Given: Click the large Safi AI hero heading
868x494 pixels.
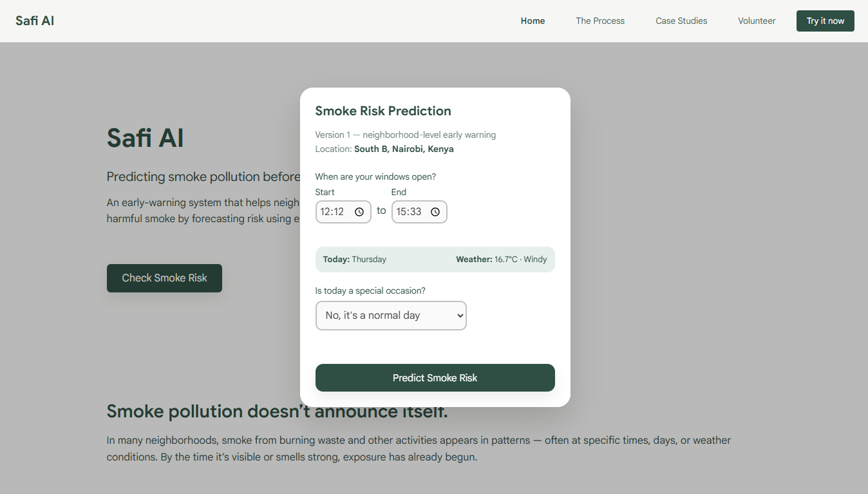Looking at the screenshot, I should click(146, 138).
